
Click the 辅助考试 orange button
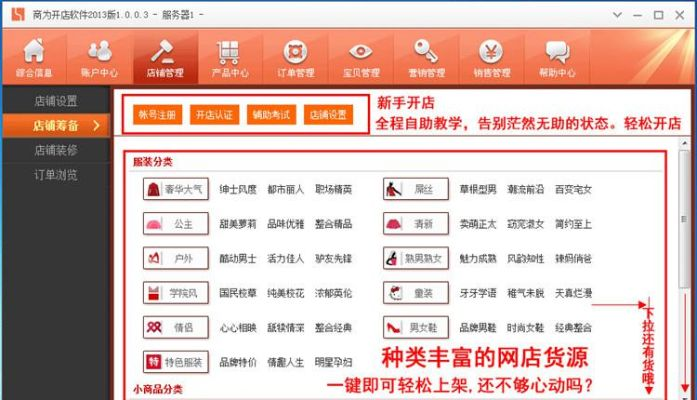pos(271,115)
